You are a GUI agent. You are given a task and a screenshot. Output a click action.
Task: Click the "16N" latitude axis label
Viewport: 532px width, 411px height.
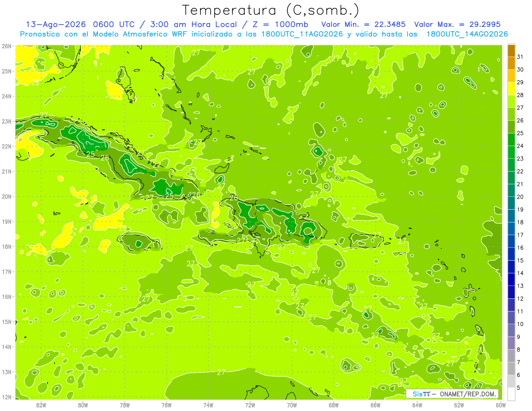tap(7, 297)
